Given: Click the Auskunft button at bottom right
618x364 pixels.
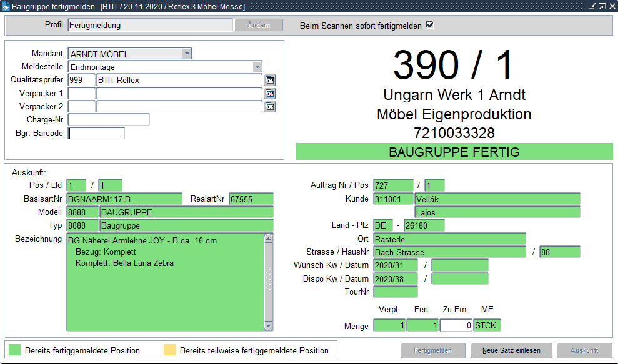Looking at the screenshot, I should point(584,350).
